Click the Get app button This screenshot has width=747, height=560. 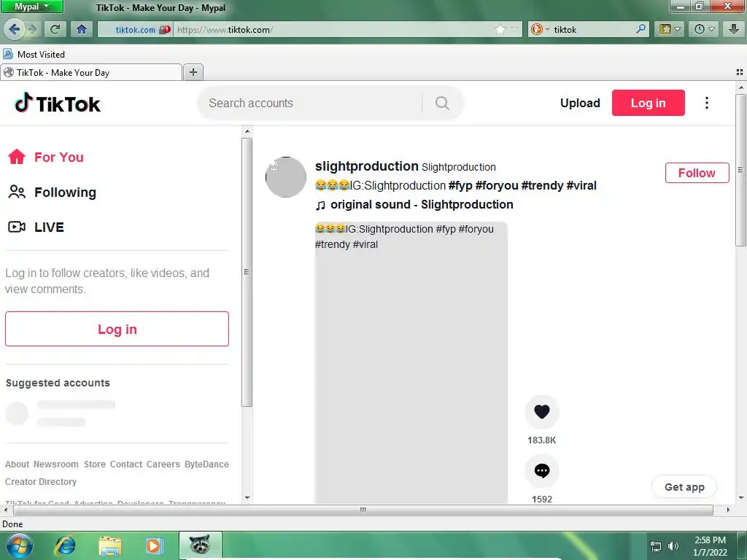point(684,486)
